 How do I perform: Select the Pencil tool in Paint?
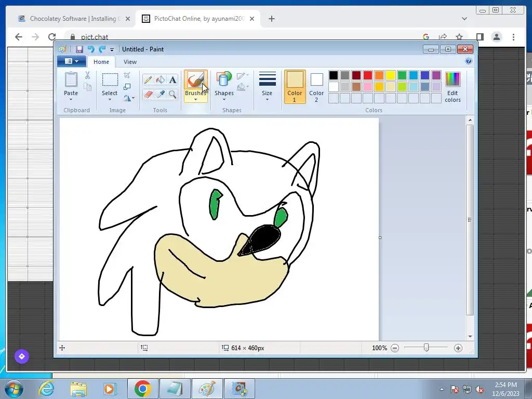tap(148, 79)
